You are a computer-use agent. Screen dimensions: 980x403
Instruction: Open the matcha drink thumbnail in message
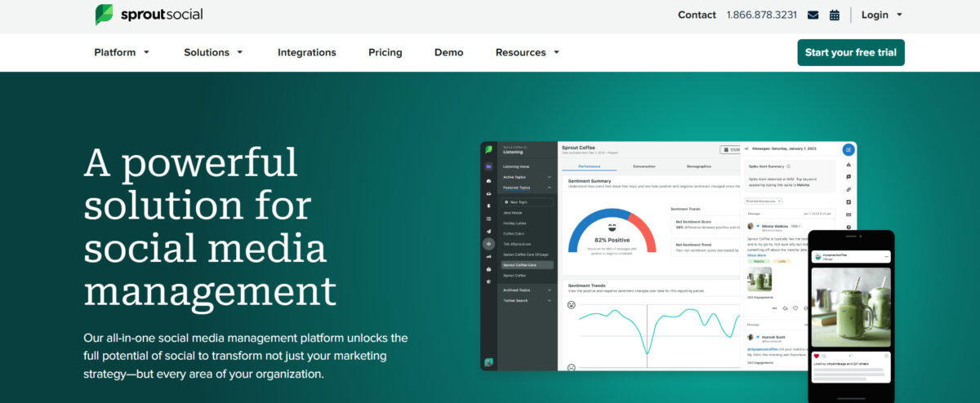(x=759, y=278)
